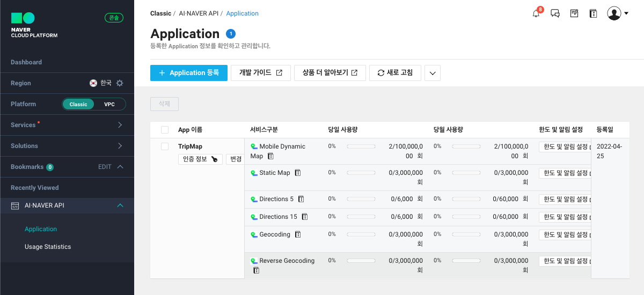The width and height of the screenshot is (644, 295).
Task: Click the TripMap app name
Action: [190, 146]
